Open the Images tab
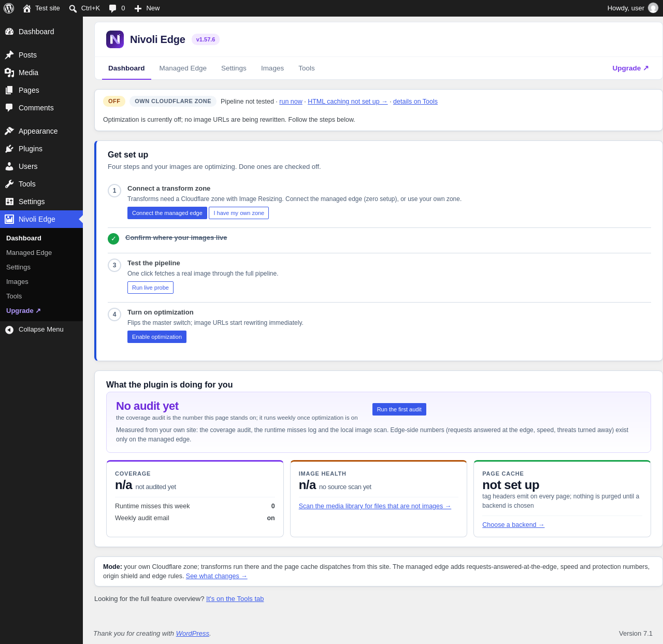The width and height of the screenshot is (663, 644). click(272, 68)
